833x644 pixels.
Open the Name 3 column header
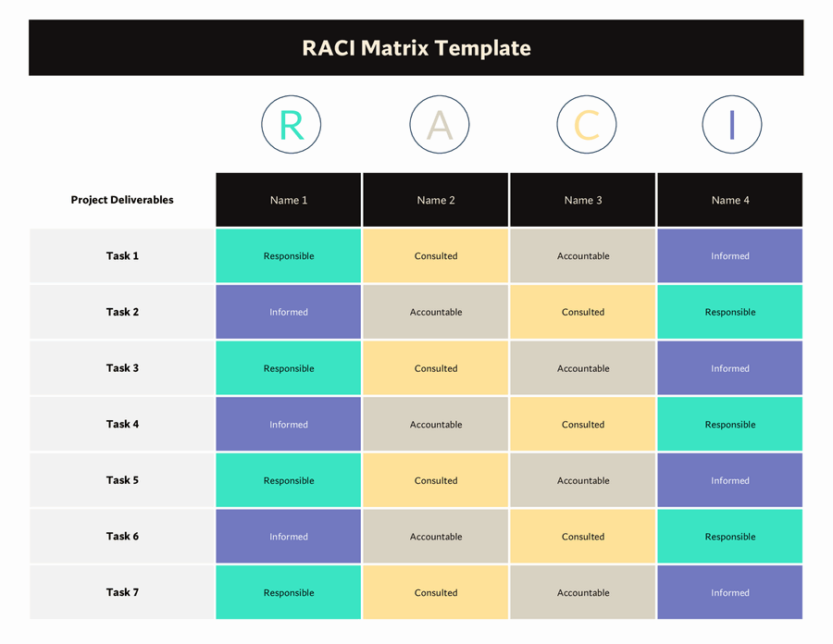[x=582, y=199]
